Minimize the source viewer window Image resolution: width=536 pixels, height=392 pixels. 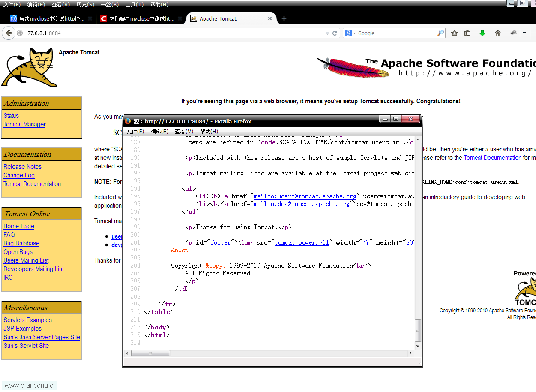(x=385, y=119)
